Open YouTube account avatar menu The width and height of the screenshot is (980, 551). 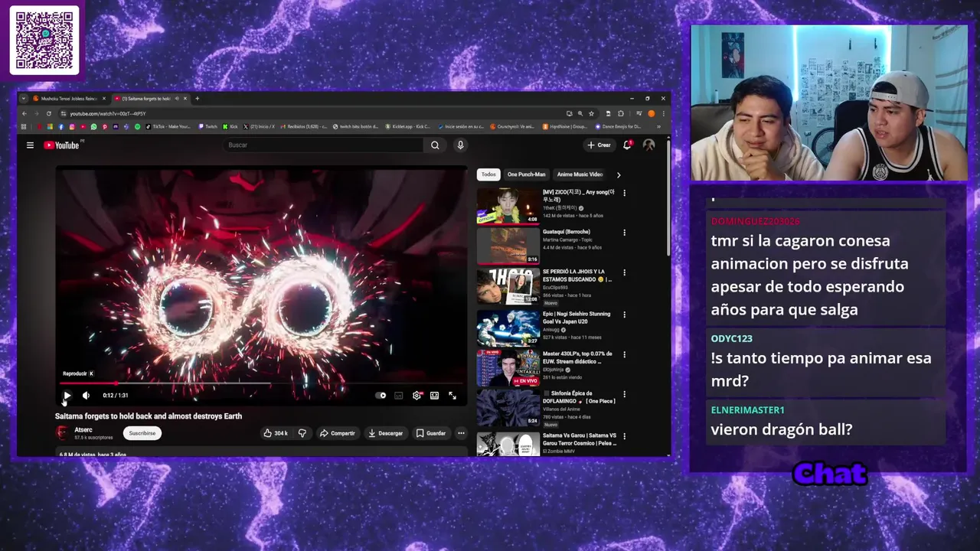point(648,145)
